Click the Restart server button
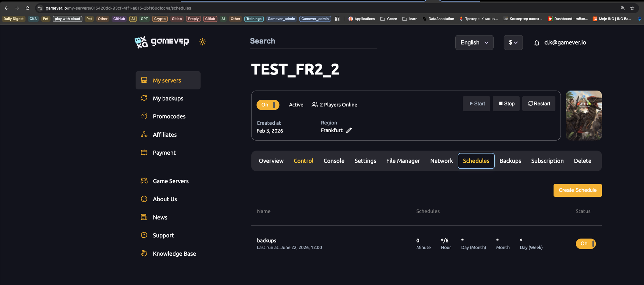 (539, 103)
